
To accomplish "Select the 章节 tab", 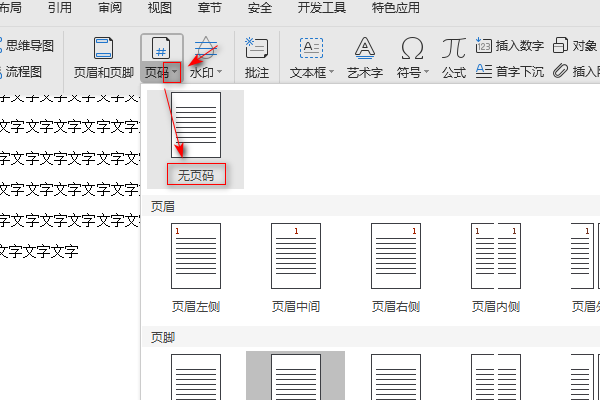I will [209, 8].
